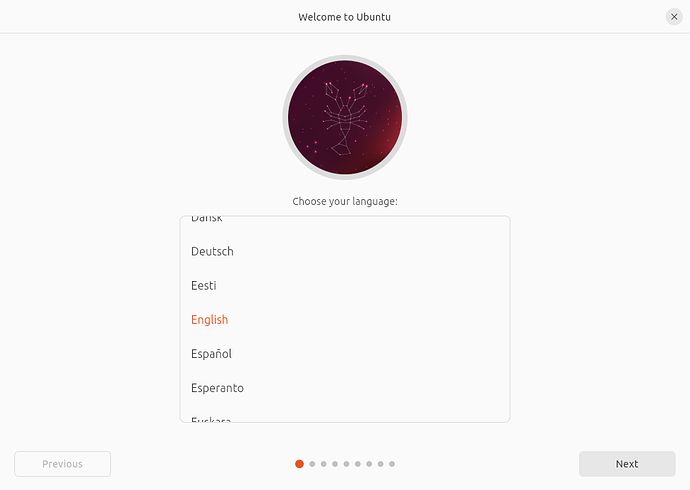Select the partially visible Euskara entry
The width and height of the screenshot is (690, 490).
tap(345, 413)
